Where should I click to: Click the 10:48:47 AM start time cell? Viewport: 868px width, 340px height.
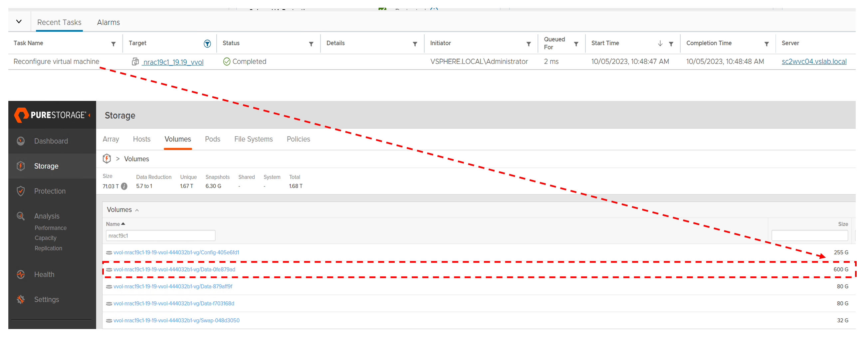pyautogui.click(x=630, y=61)
